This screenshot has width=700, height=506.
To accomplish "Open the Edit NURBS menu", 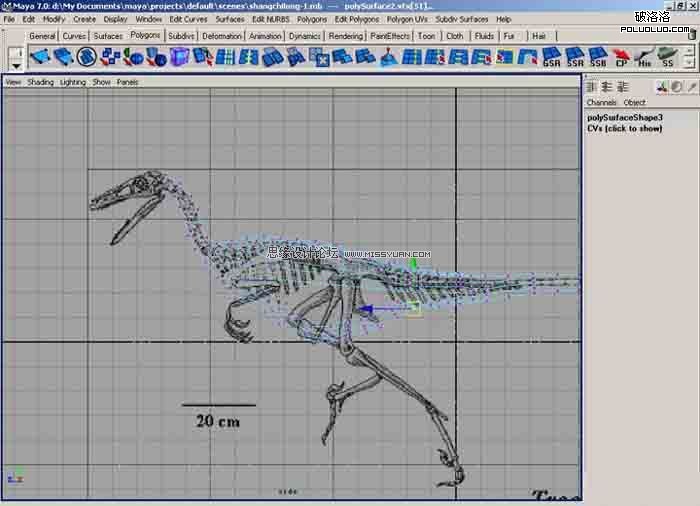I will [x=271, y=19].
